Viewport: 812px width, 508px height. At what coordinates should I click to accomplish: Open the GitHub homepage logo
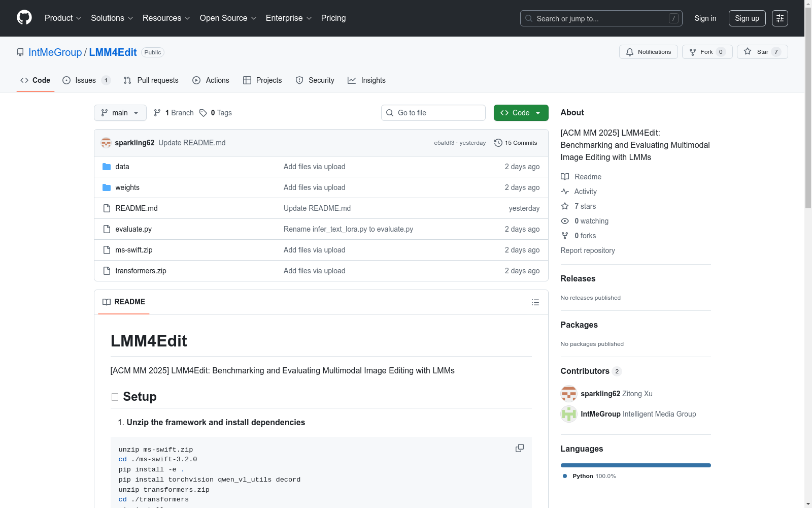pos(24,18)
